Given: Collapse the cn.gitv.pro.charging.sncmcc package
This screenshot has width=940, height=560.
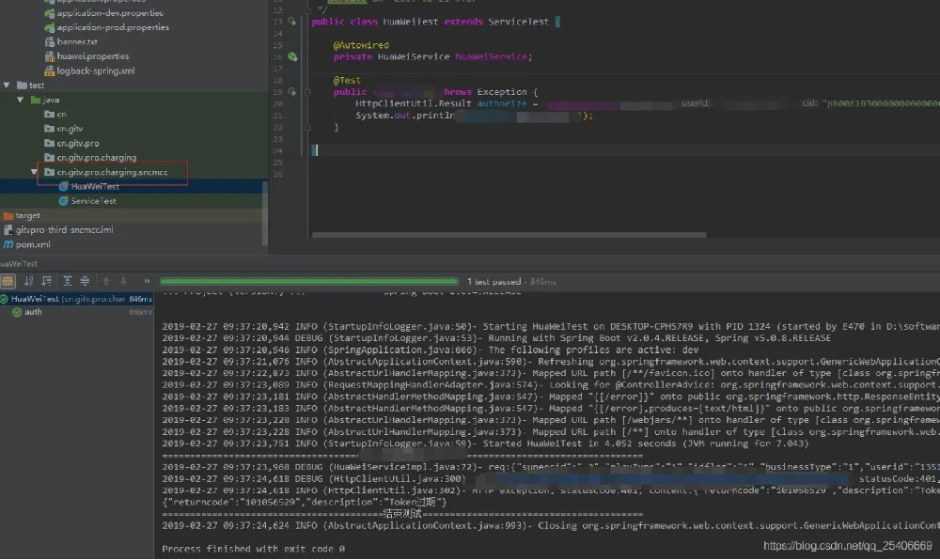Looking at the screenshot, I should (x=34, y=172).
